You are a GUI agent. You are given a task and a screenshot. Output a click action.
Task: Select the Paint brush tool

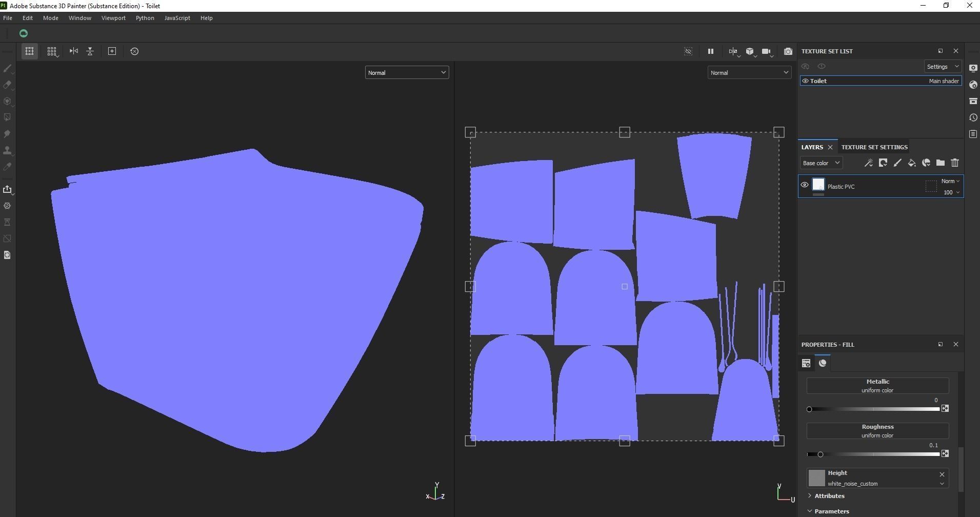(7, 68)
